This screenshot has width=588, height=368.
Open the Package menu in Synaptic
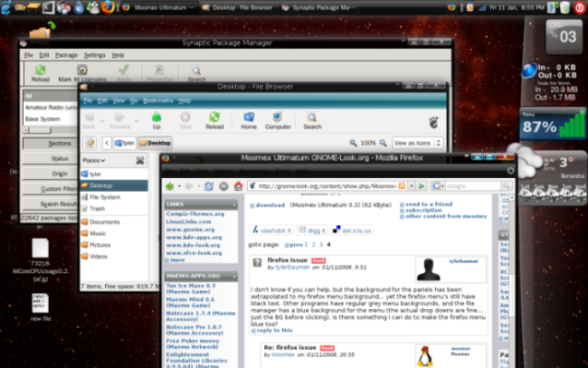tap(66, 55)
